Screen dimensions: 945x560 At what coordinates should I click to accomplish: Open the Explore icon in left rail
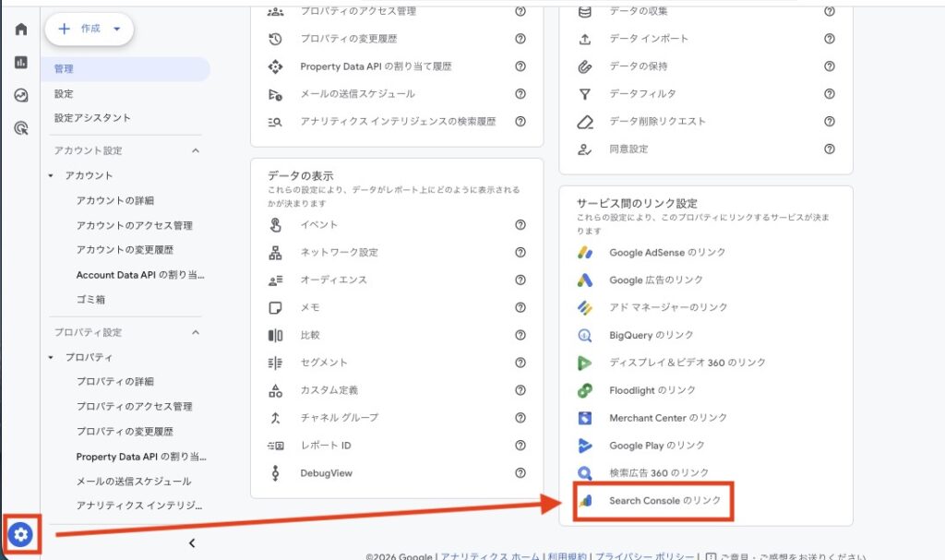[x=20, y=95]
